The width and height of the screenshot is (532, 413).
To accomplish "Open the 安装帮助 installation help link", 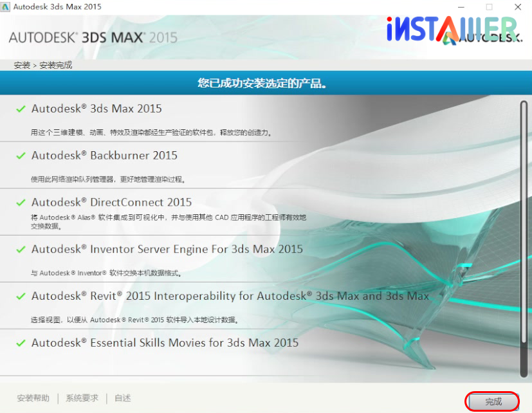I will (x=33, y=398).
